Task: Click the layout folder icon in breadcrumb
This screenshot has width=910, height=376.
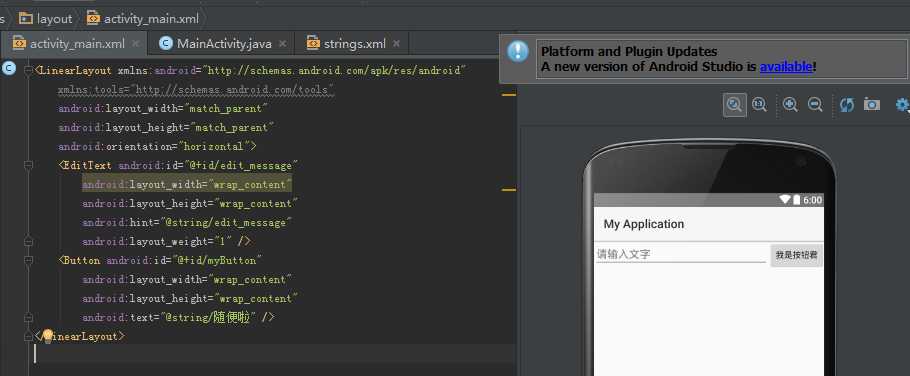Action: tap(26, 19)
